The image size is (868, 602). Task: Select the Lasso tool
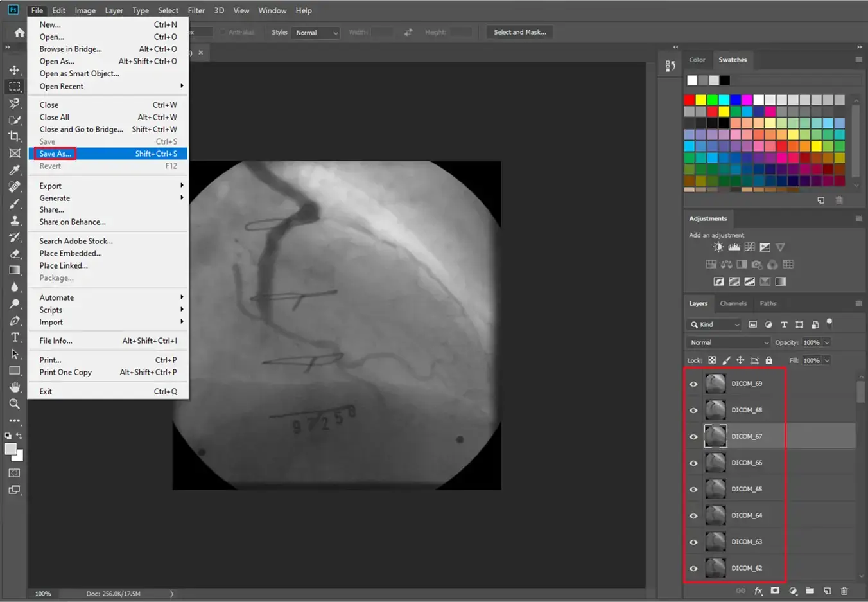click(x=14, y=103)
